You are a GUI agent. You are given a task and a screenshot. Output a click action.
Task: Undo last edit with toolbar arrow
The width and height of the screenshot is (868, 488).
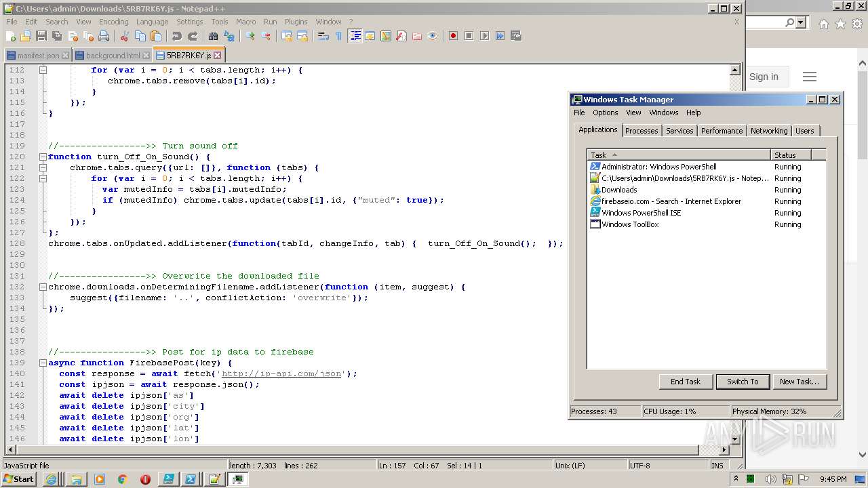pos(177,36)
